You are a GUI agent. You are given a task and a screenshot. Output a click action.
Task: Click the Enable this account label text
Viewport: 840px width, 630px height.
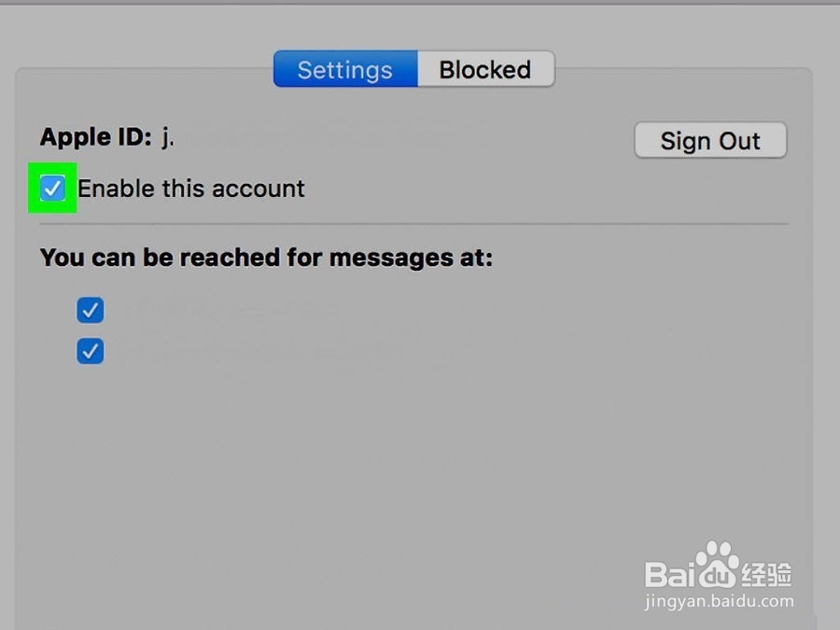pyautogui.click(x=191, y=189)
